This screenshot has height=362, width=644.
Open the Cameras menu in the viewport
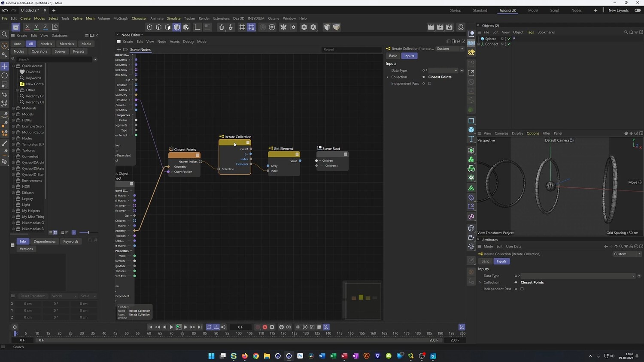click(501, 133)
